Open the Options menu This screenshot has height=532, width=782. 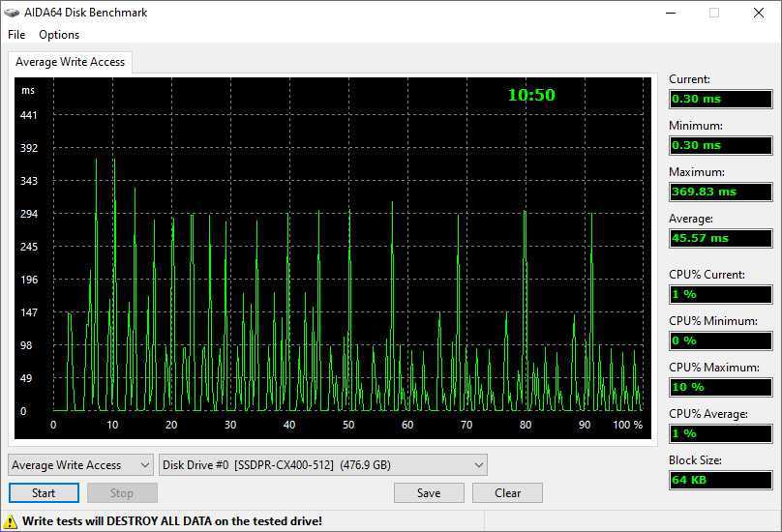59,35
